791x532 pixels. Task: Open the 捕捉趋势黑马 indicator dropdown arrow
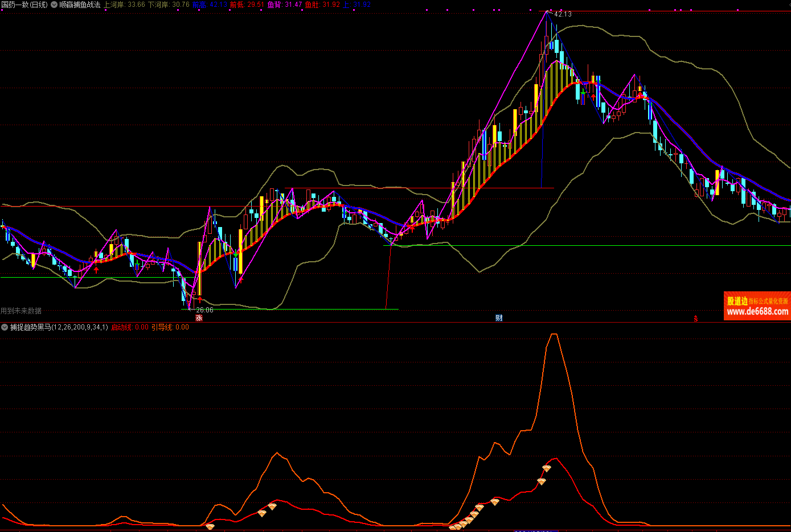pos(5,327)
